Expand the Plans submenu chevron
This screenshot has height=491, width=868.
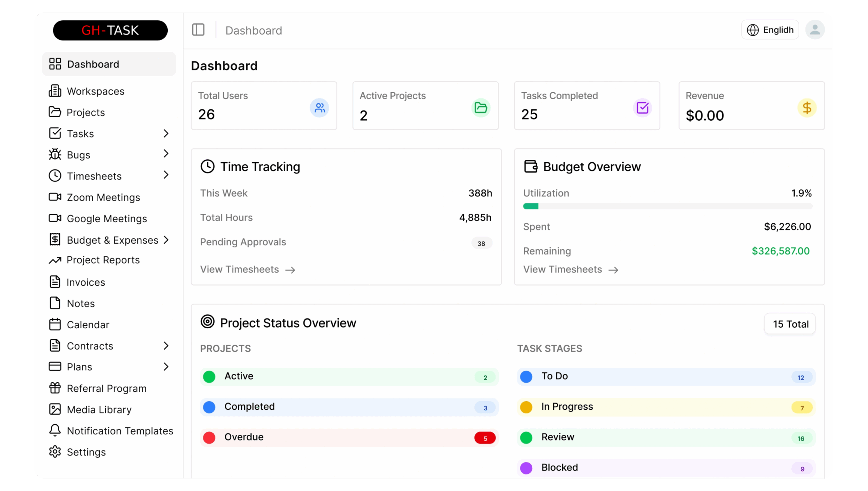click(x=166, y=367)
